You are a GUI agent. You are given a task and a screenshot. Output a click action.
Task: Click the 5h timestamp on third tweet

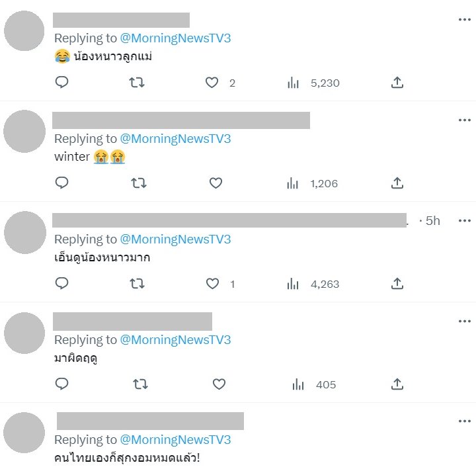coord(432,221)
